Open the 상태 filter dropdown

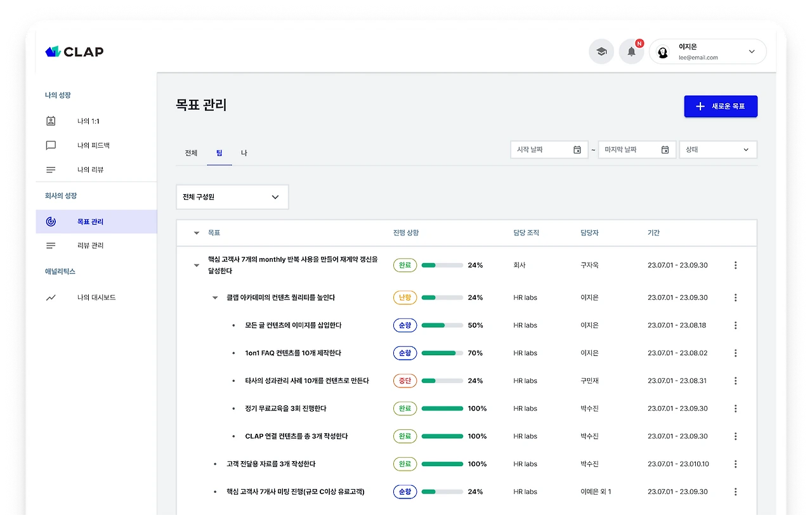click(718, 150)
